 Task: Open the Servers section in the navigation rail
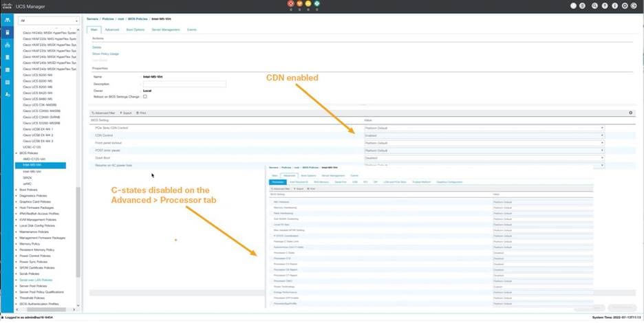[x=7, y=32]
